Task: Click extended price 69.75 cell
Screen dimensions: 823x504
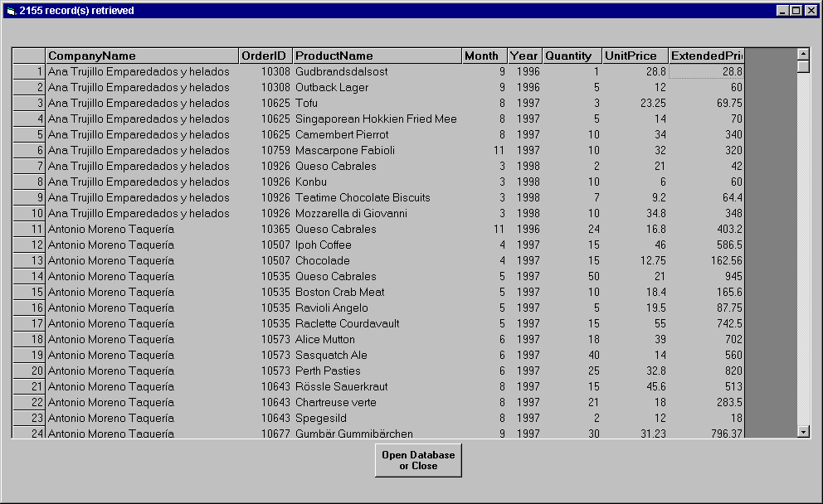Action: click(x=707, y=104)
